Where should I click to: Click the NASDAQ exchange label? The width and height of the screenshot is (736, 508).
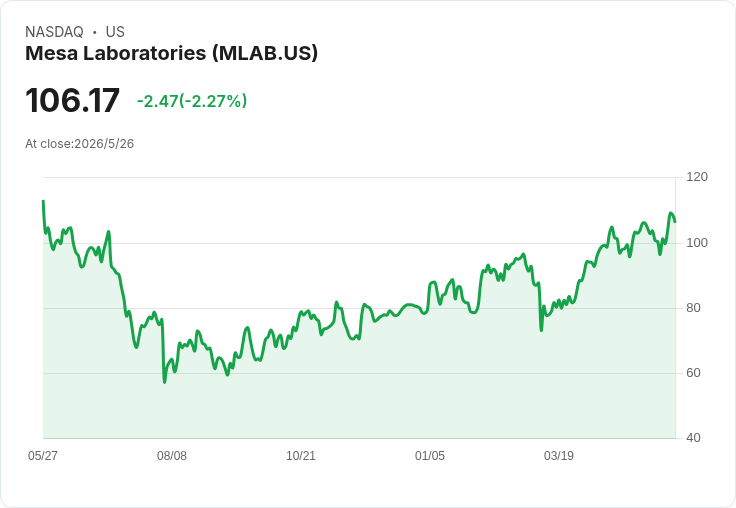tap(54, 31)
